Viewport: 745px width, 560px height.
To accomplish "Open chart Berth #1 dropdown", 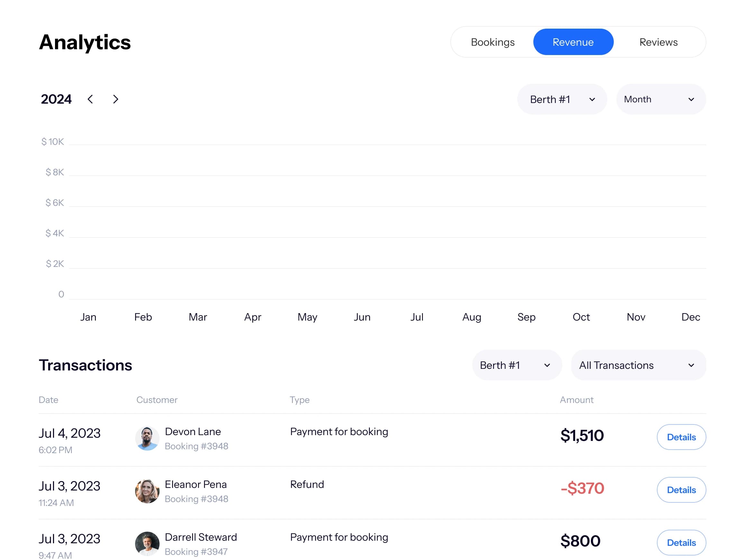I will (x=562, y=99).
